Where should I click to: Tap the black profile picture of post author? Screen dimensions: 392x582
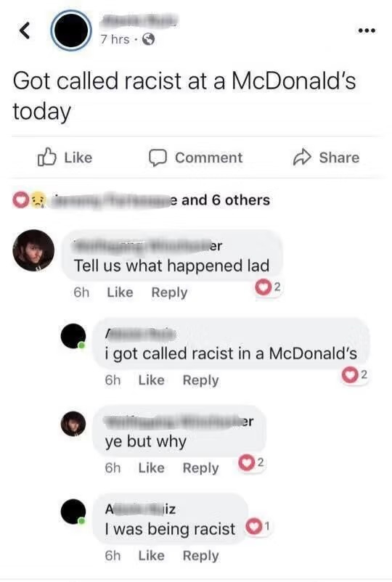pyautogui.click(x=71, y=30)
